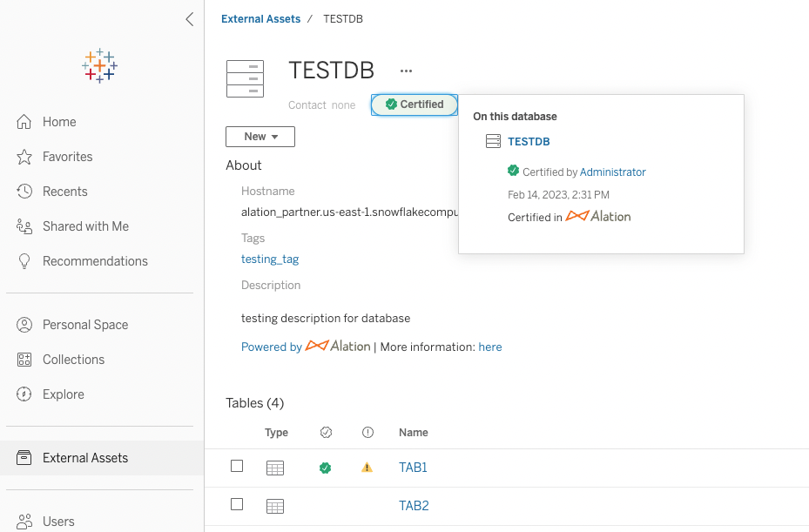Image resolution: width=809 pixels, height=532 pixels.
Task: Select Favorites label in the sidebar
Action: (x=68, y=157)
